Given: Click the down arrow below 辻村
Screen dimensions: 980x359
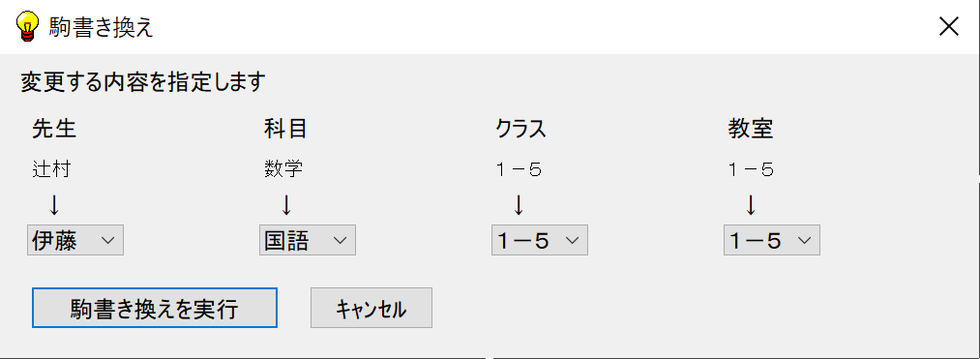Looking at the screenshot, I should click(54, 204).
